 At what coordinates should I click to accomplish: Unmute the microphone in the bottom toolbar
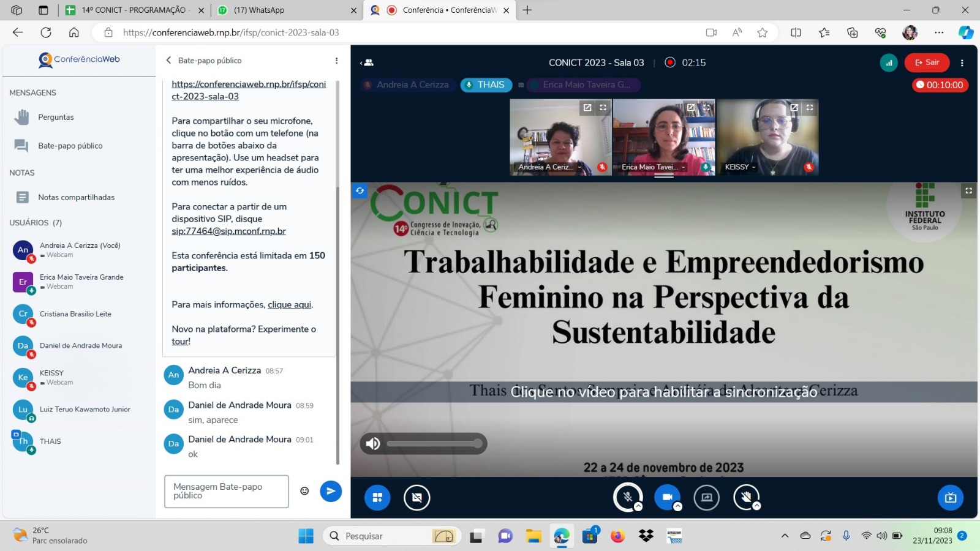click(627, 497)
